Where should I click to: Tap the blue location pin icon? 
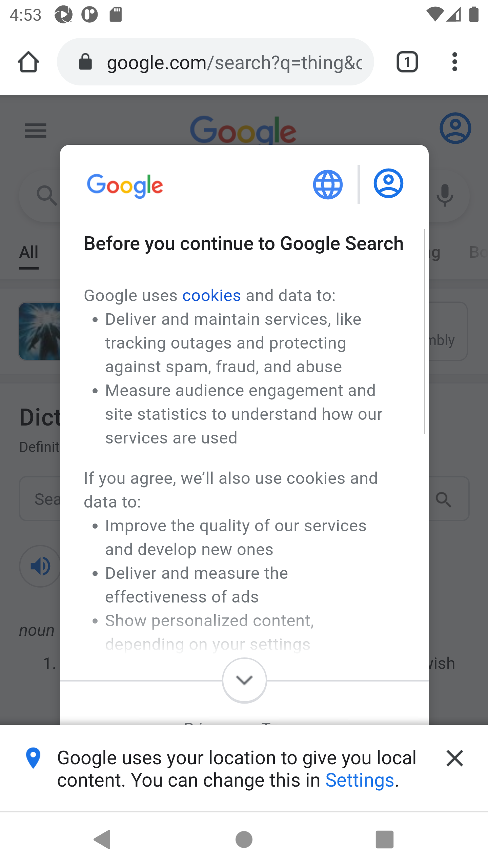tap(33, 758)
